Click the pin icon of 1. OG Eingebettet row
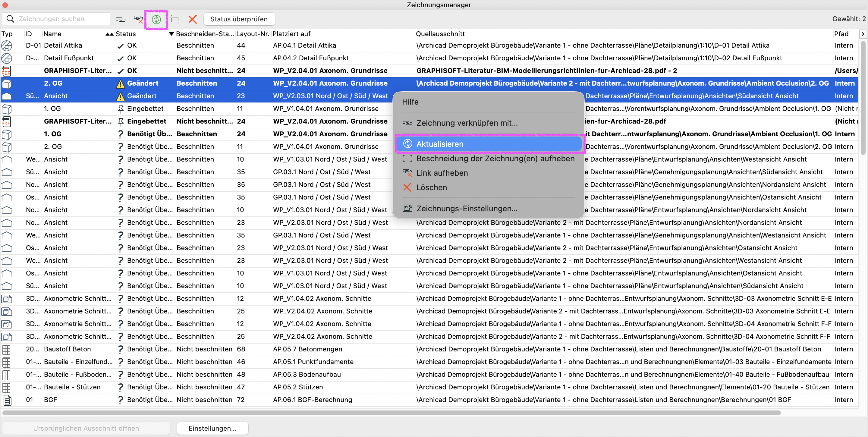This screenshot has width=868, height=437. 120,109
